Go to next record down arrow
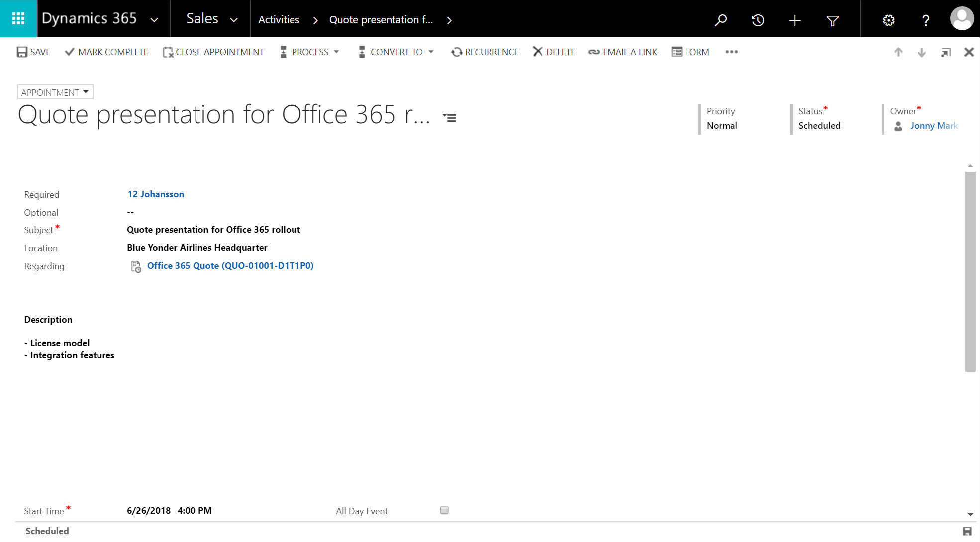The height and width of the screenshot is (542, 980). point(922,52)
